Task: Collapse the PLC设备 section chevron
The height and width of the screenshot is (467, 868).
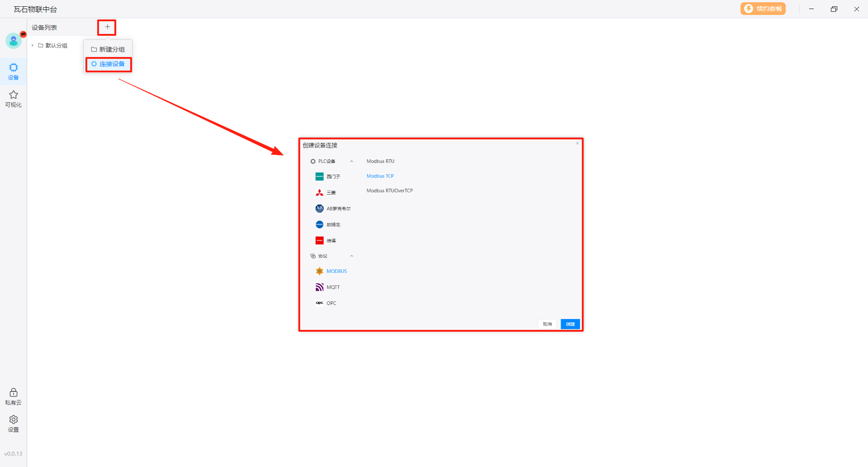Action: [352, 162]
